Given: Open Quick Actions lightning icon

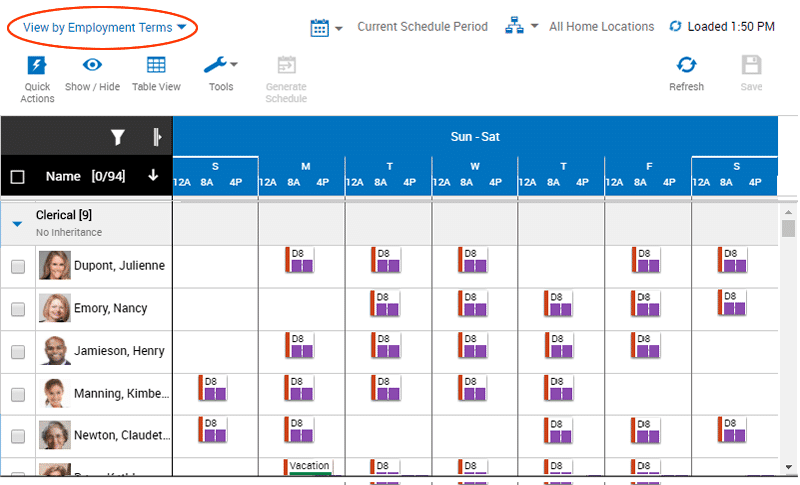Looking at the screenshot, I should (x=37, y=66).
